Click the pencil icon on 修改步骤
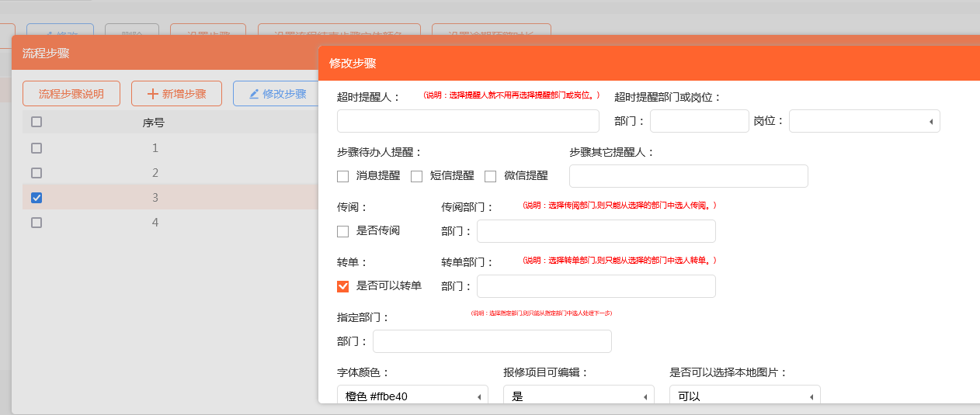 (x=254, y=94)
